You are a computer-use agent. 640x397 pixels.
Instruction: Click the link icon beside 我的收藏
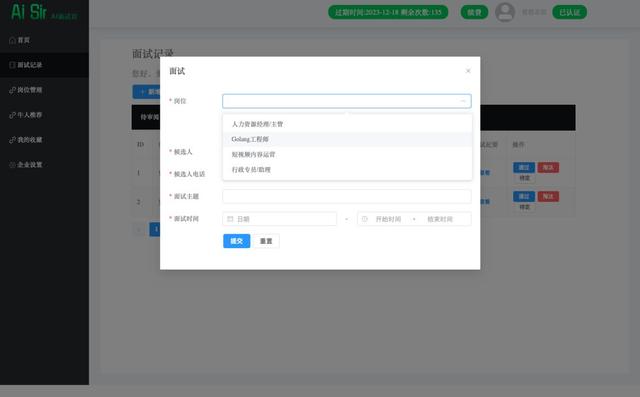pos(12,140)
